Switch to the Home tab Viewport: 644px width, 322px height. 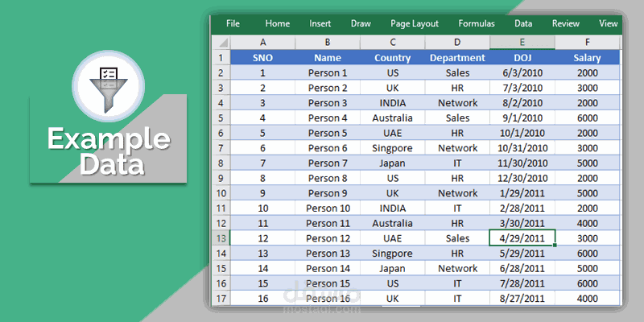tap(277, 24)
